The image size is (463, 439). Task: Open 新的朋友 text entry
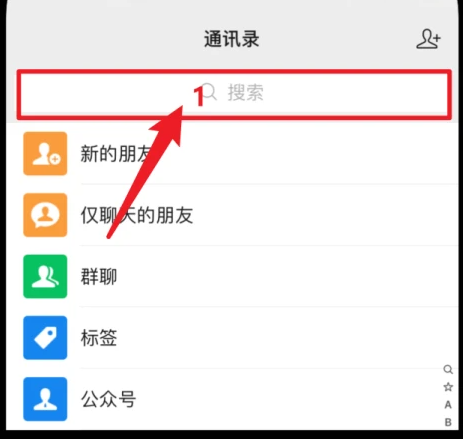tap(116, 154)
